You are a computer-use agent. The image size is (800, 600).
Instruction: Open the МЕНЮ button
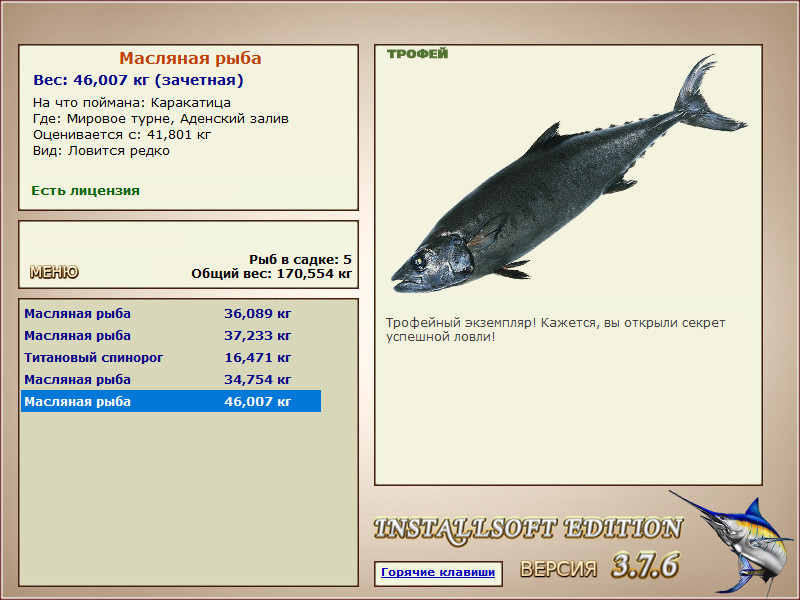click(54, 272)
